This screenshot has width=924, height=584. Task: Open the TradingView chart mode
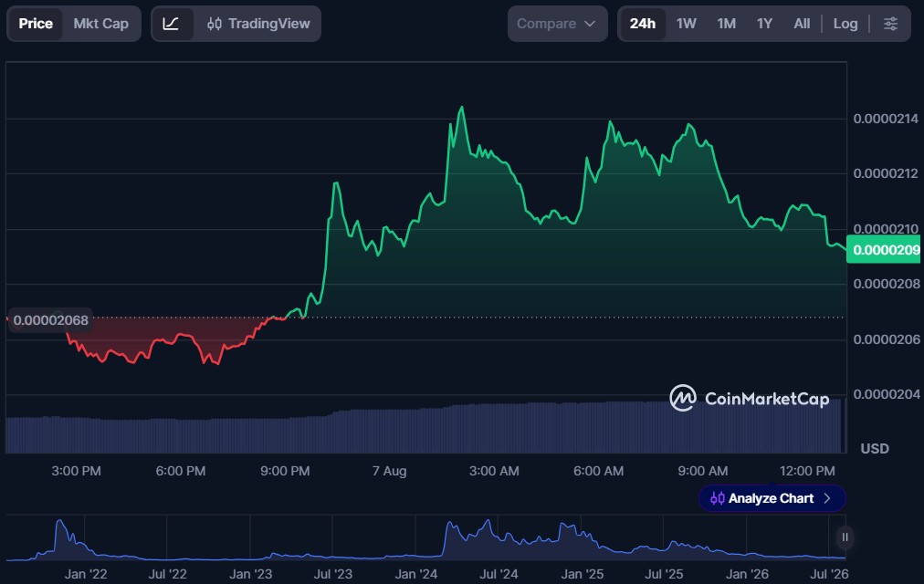(258, 24)
